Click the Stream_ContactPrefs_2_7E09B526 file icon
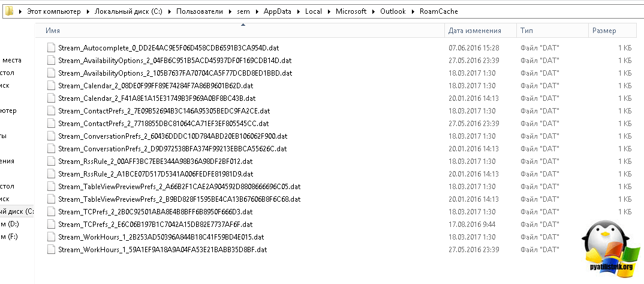The height and width of the screenshot is (284, 644). (x=52, y=110)
